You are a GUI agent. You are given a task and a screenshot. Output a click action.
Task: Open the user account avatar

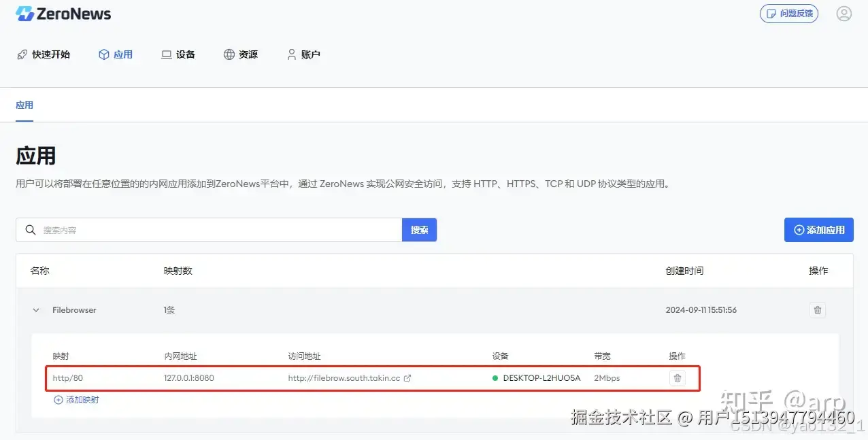click(844, 14)
